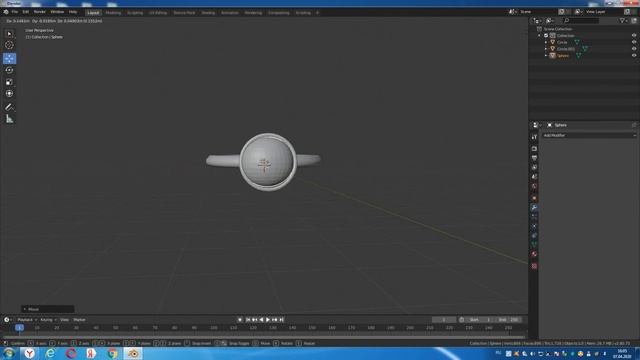The height and width of the screenshot is (360, 640).
Task: Expand the Sphere object row
Action: pos(546,56)
